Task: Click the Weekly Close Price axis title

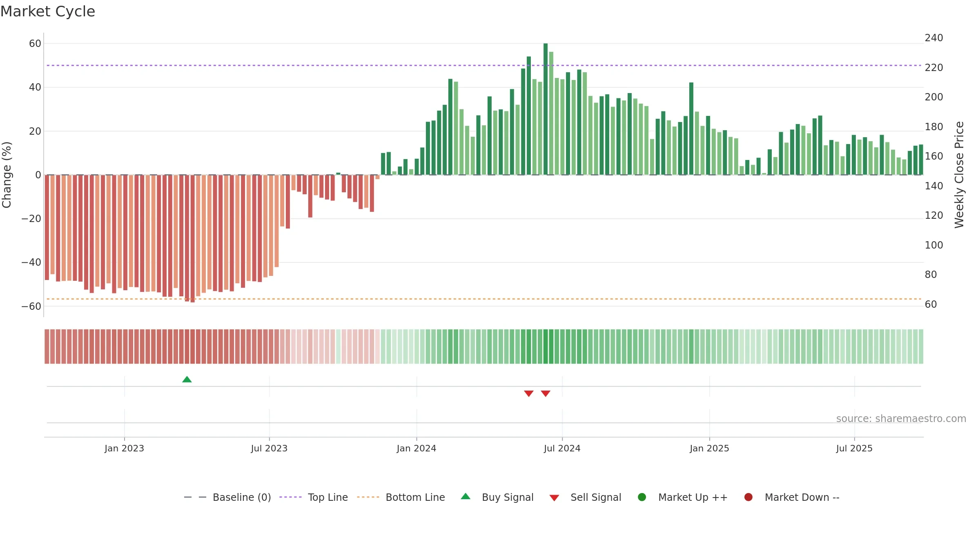Action: (x=959, y=175)
